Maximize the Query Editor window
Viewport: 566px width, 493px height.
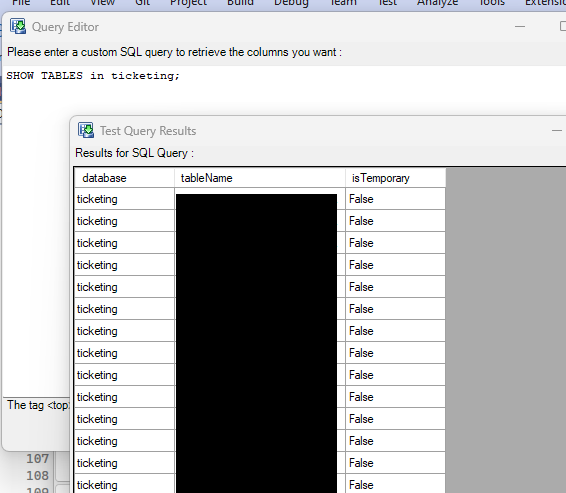[563, 26]
